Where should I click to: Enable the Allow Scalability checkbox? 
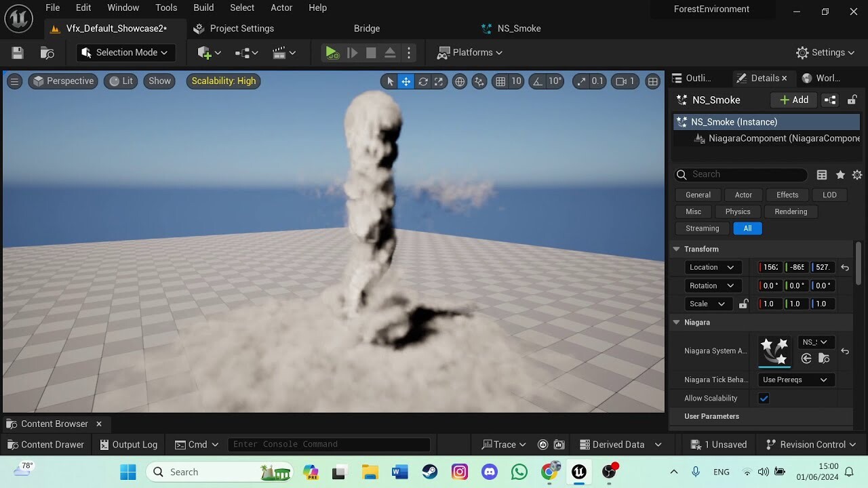pyautogui.click(x=764, y=399)
